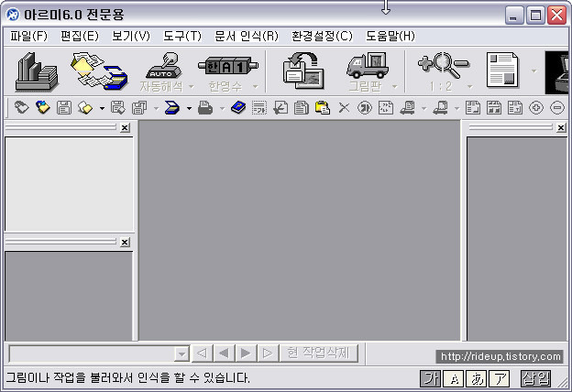Screen dimensions: 572x392
Task: Click the single floppy disk save icon
Action: [64, 108]
